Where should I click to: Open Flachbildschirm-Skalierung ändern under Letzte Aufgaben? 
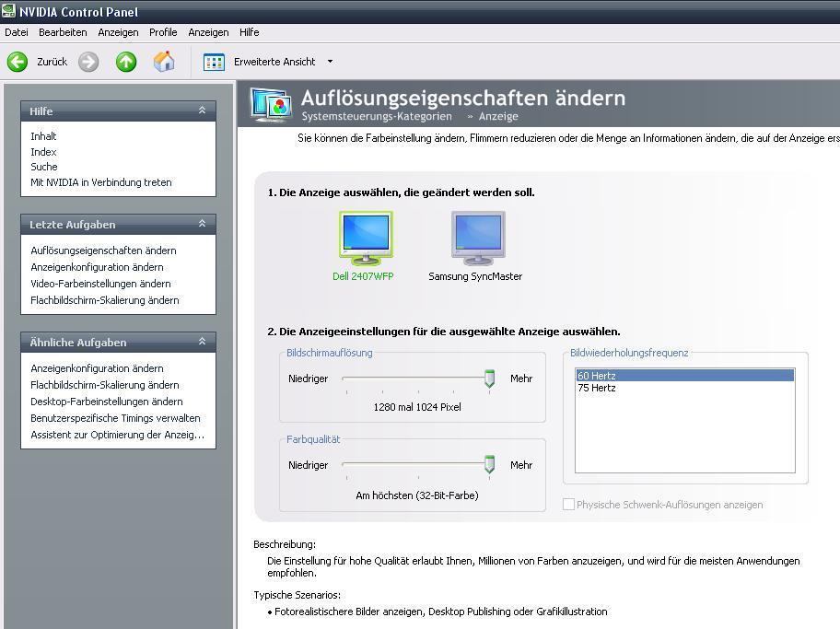tap(105, 300)
